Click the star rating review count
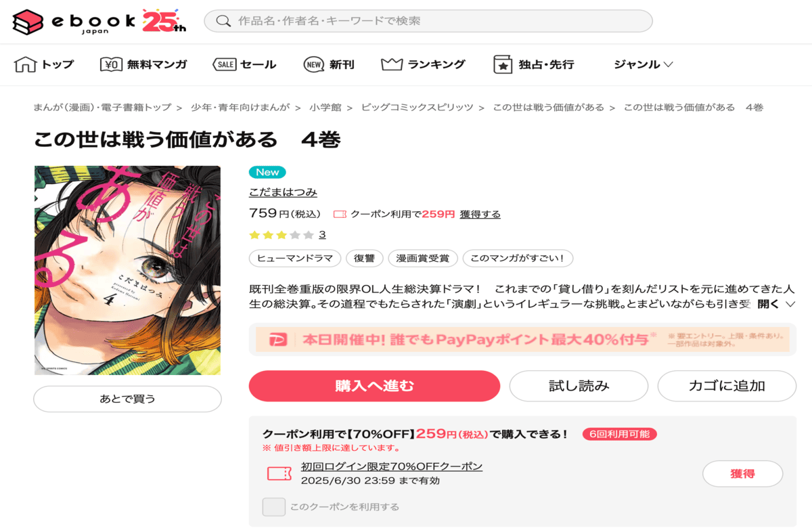The height and width of the screenshot is (528, 812). (x=322, y=235)
